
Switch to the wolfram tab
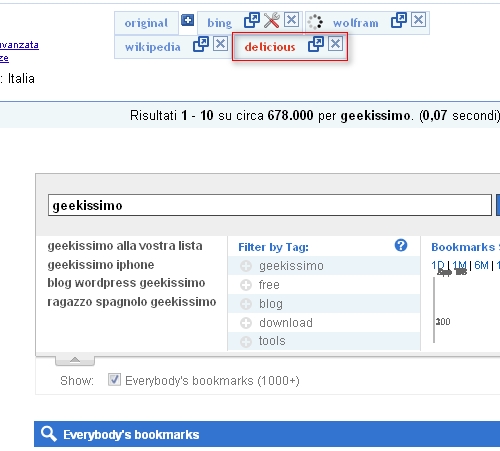[355, 23]
